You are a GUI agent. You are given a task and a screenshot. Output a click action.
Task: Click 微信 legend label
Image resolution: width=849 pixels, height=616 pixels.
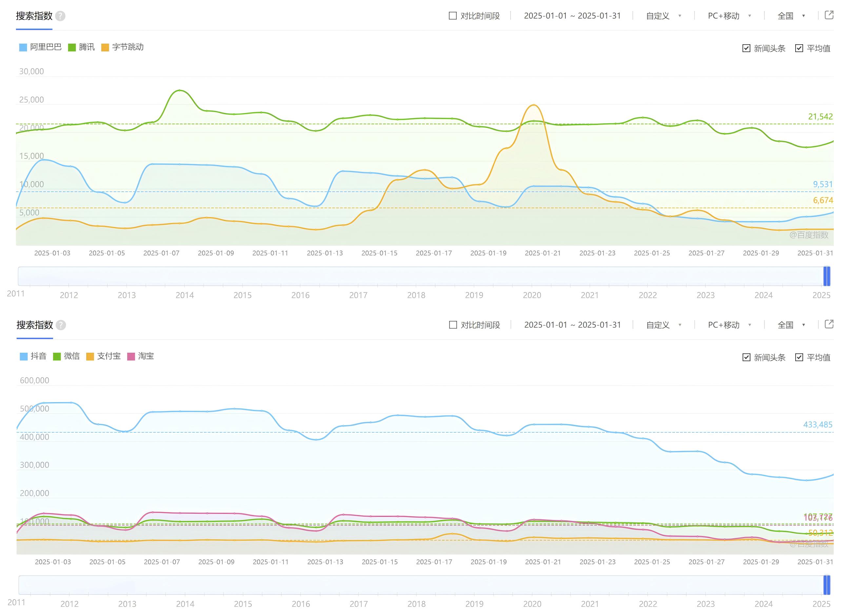click(71, 356)
